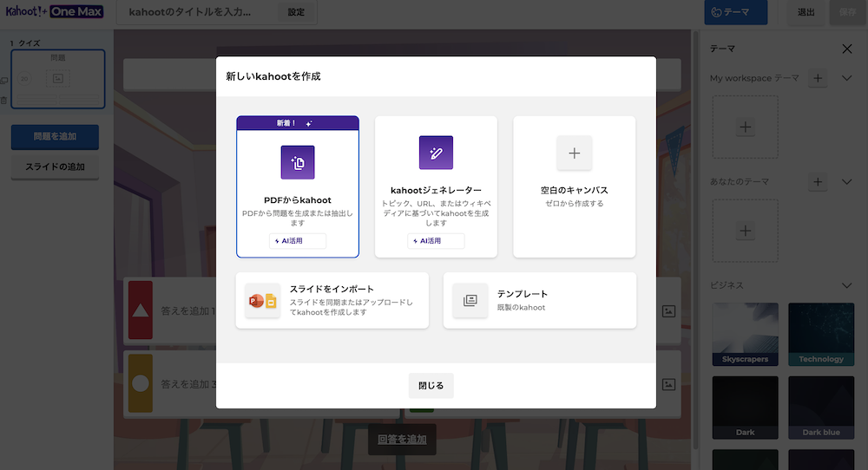868x470 pixels.
Task: Click the 答えを追加 1 answer field
Action: pyautogui.click(x=187, y=311)
